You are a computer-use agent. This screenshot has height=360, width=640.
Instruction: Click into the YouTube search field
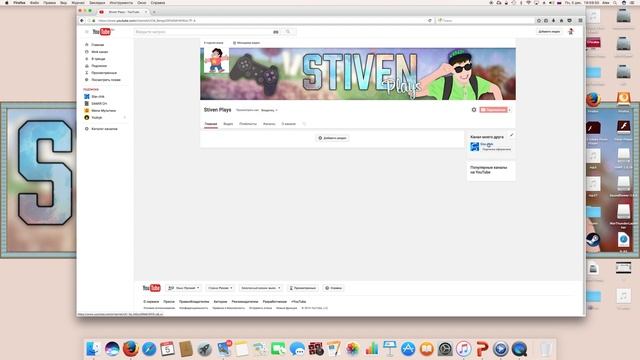click(x=203, y=32)
